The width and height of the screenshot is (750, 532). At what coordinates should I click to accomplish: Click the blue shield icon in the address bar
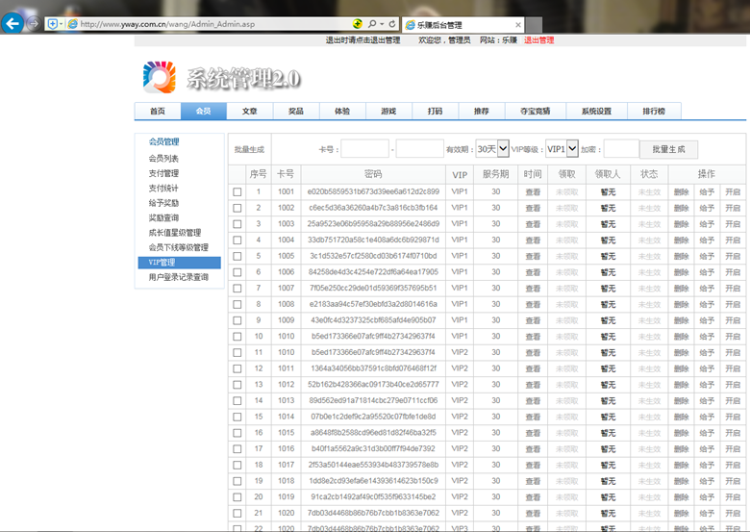(x=53, y=24)
